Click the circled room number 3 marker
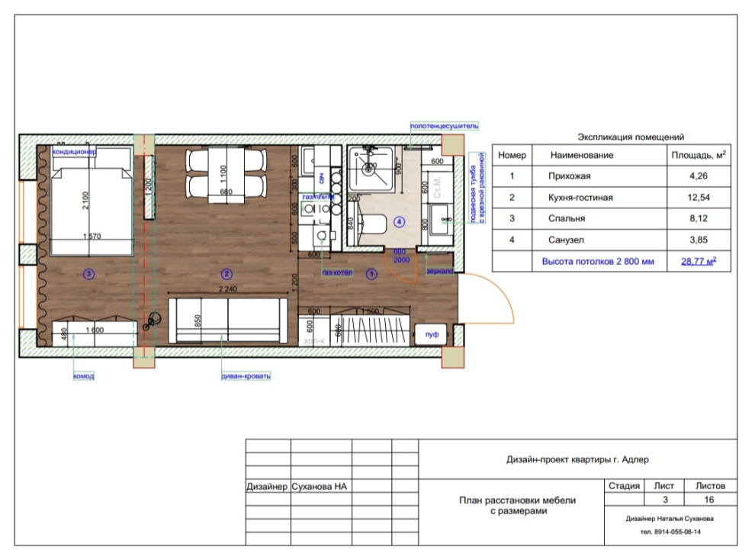Screen dimensions: 755x560 point(89,273)
